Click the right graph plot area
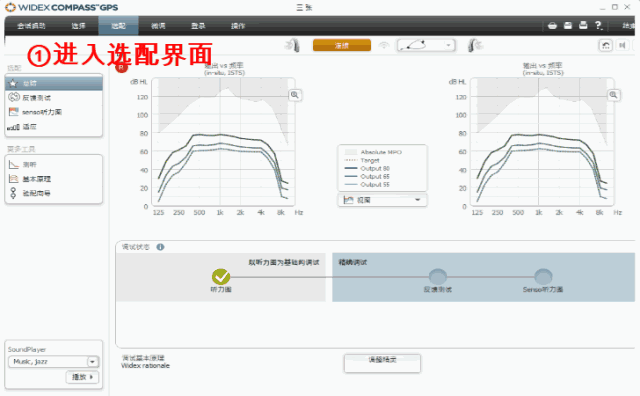Image resolution: width=640 pixels, height=396 pixels. pos(542,142)
